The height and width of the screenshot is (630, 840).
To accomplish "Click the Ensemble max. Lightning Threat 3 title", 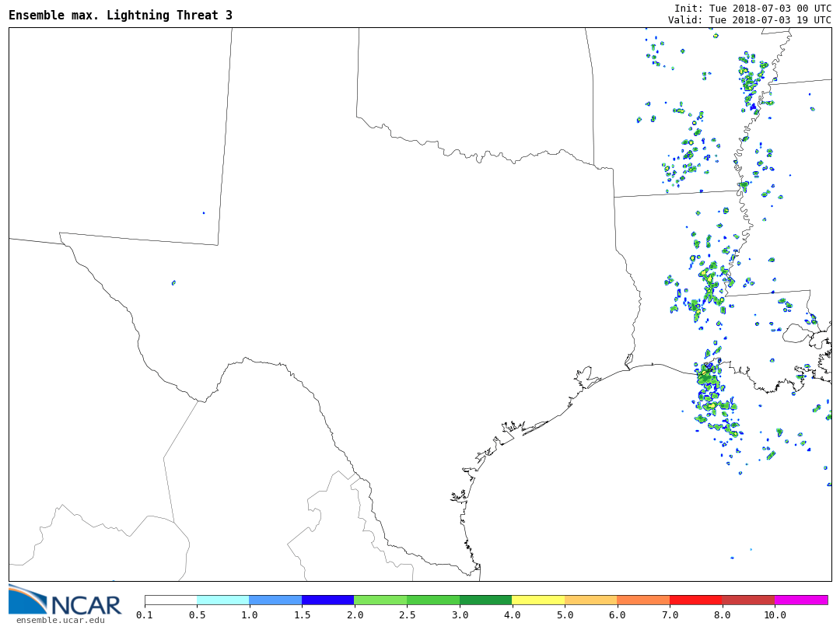I will [x=121, y=16].
